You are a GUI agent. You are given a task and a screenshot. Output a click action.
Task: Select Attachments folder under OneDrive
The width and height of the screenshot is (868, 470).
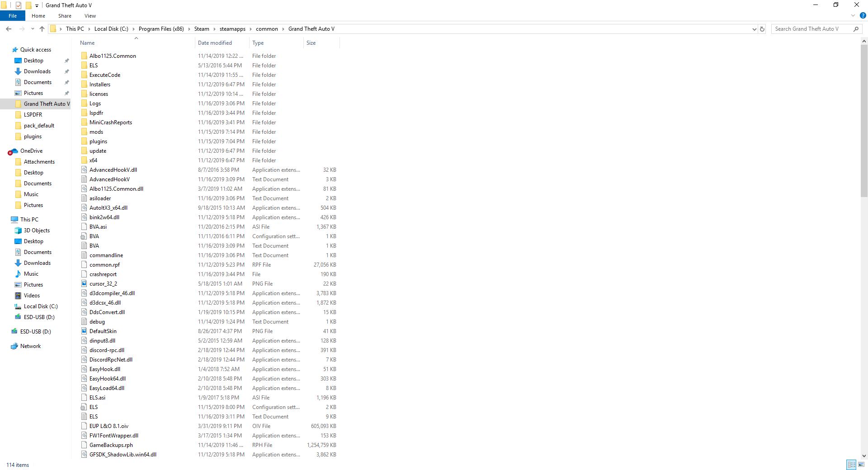coord(39,162)
